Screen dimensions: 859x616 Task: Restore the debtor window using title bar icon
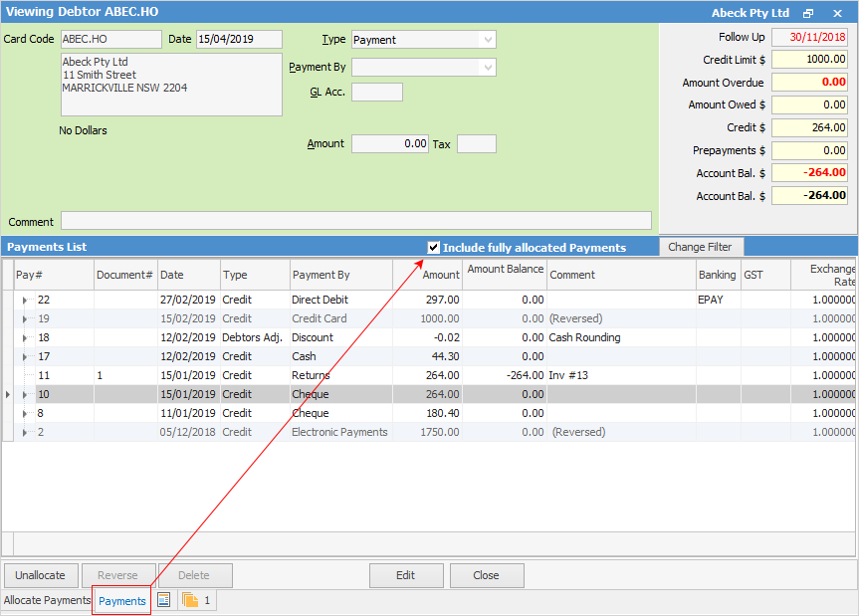click(808, 13)
